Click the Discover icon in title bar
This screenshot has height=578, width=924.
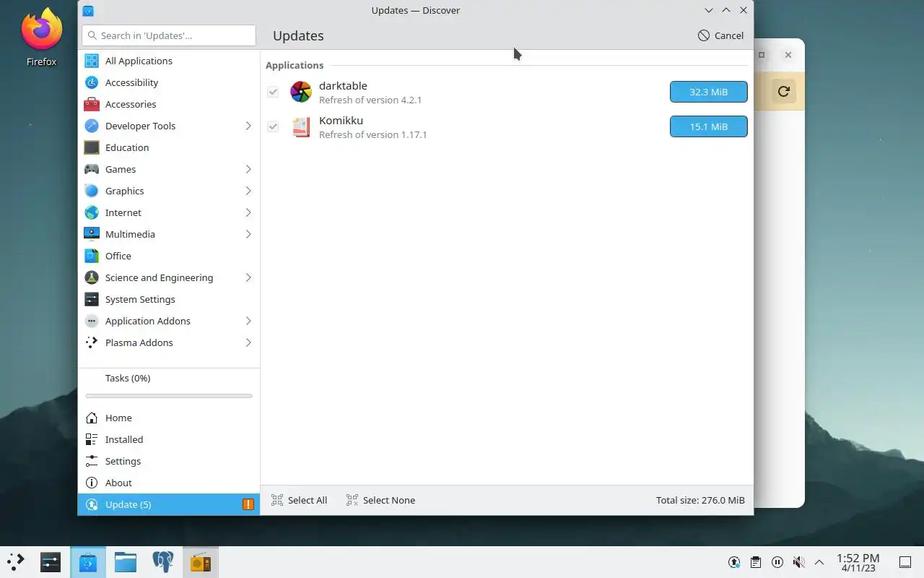88,10
